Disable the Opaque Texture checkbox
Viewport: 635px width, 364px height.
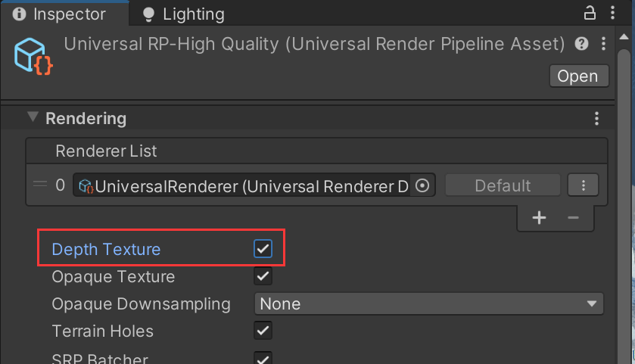tap(263, 276)
